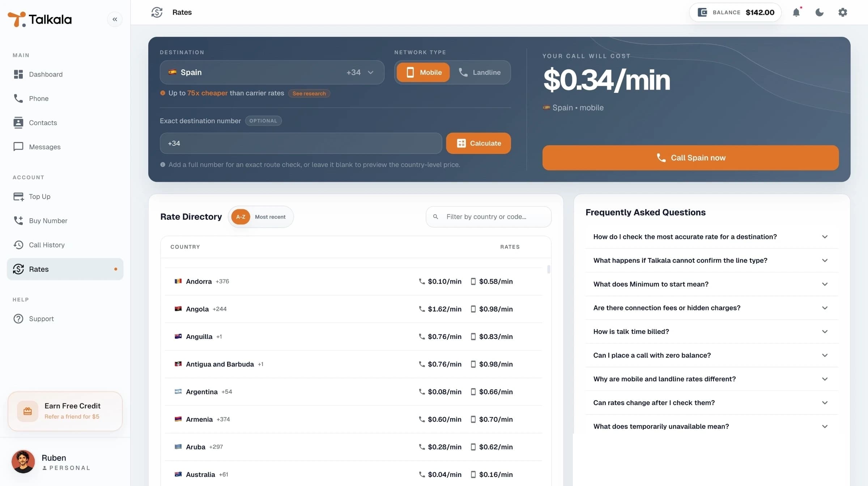The width and height of the screenshot is (868, 486).
Task: Open the See research link
Action: (x=309, y=93)
